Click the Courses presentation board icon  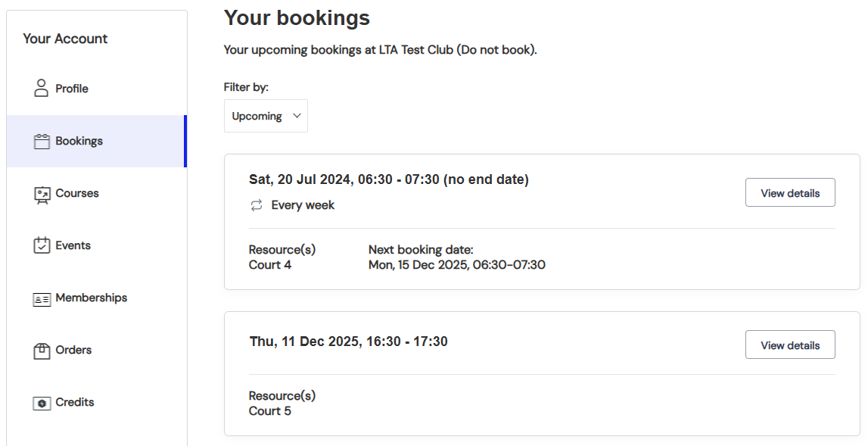42,194
